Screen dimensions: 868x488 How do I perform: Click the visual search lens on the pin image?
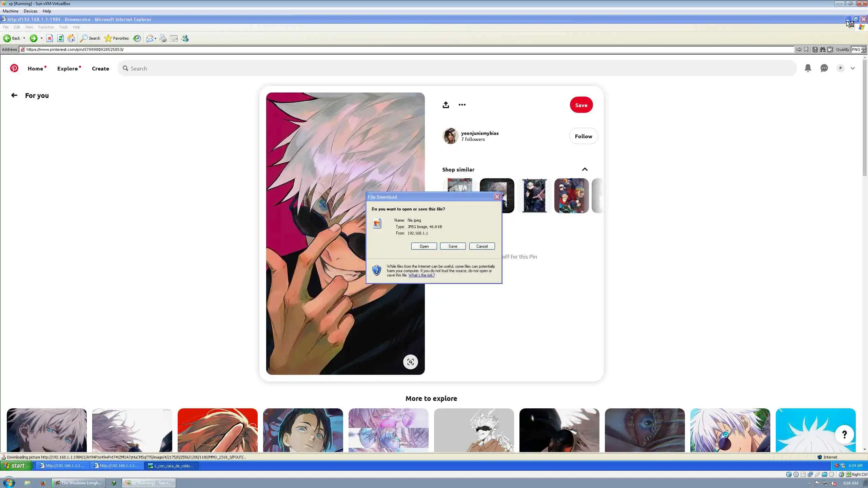click(x=410, y=362)
